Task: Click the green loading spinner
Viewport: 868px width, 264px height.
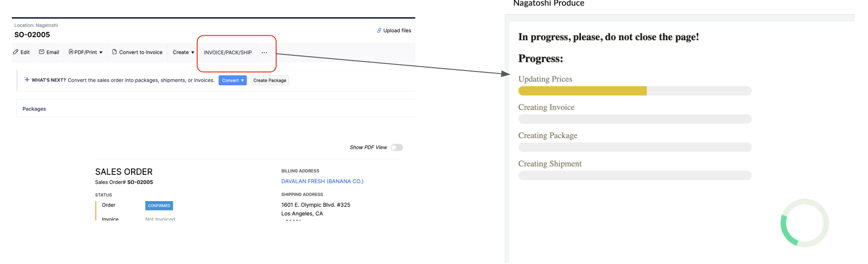Action: click(x=804, y=223)
